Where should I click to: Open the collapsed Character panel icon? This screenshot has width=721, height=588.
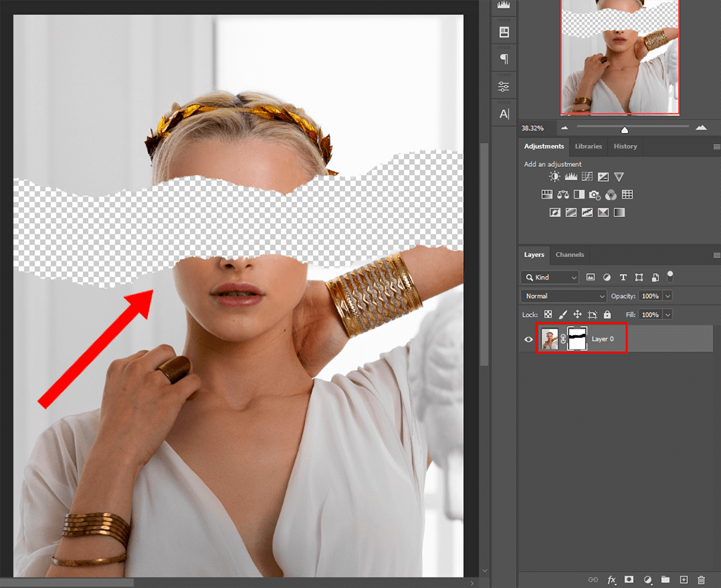coord(504,114)
